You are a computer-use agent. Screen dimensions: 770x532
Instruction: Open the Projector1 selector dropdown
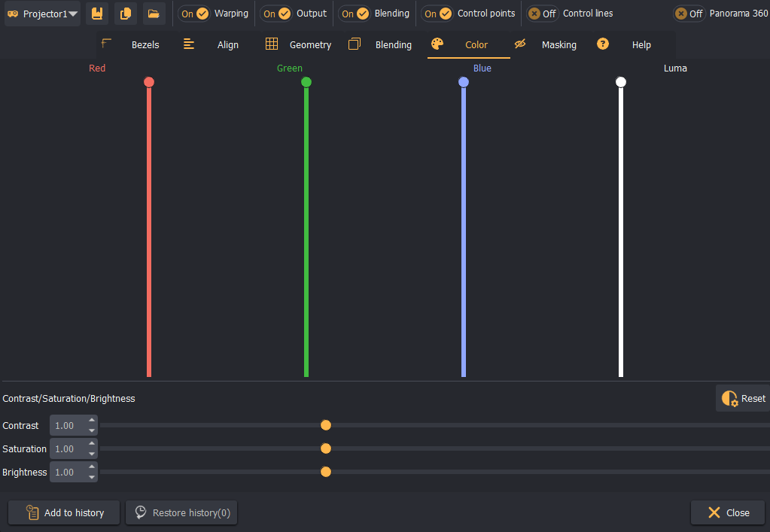pos(43,14)
